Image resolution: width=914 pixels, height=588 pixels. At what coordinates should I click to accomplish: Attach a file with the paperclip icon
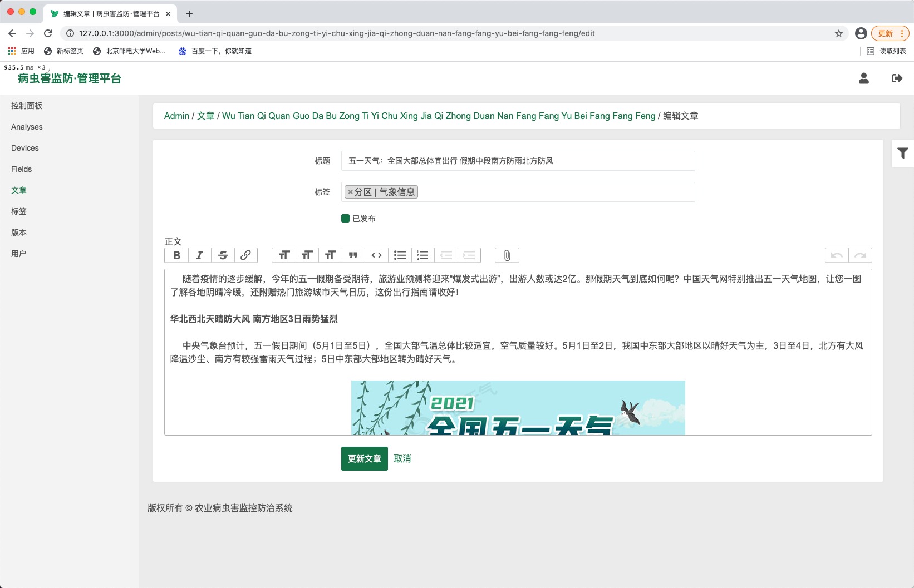point(507,255)
